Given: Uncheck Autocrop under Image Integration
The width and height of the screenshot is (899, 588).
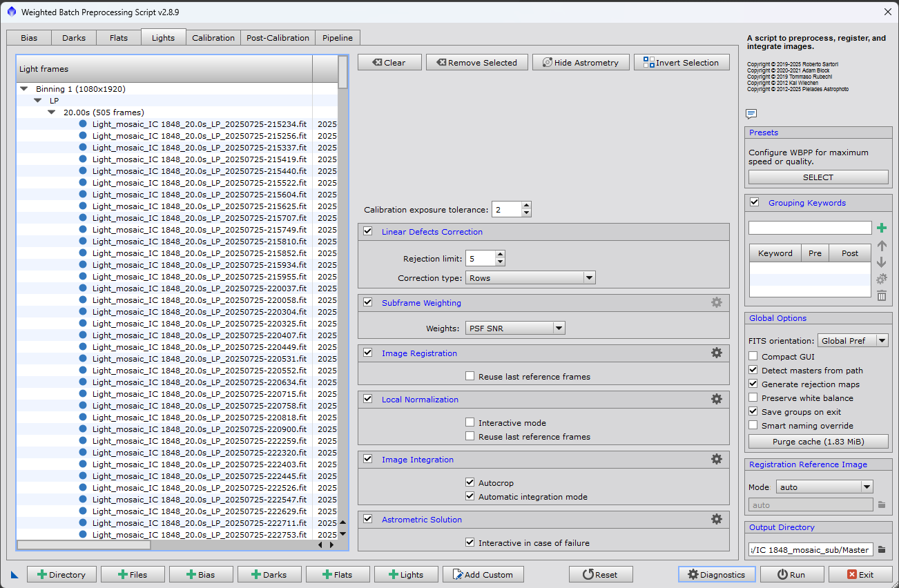Looking at the screenshot, I should 470,482.
